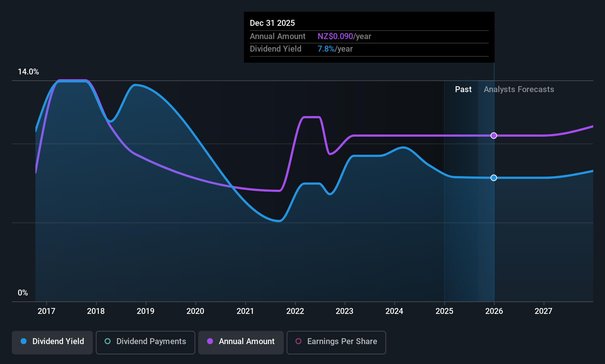The height and width of the screenshot is (364, 605).
Task: Click the Past region label
Action: pos(463,90)
